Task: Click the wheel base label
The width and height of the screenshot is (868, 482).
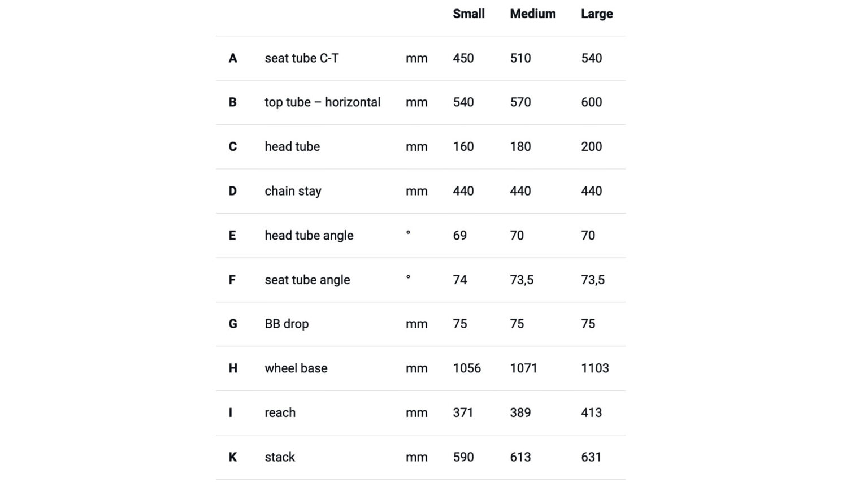Action: click(x=296, y=368)
